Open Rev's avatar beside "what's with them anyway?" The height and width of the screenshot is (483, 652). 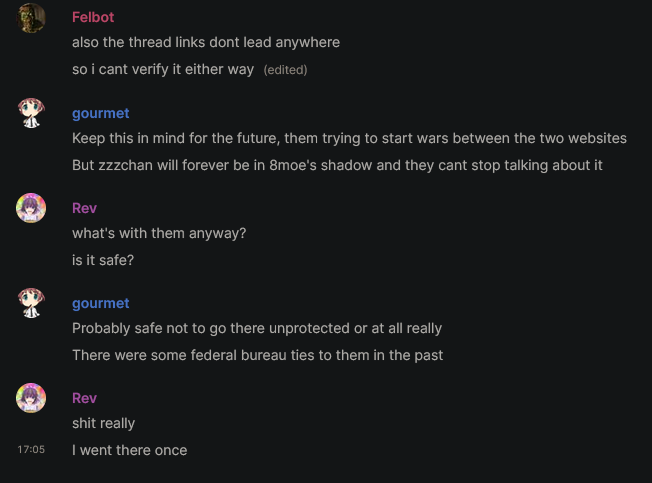[x=31, y=208]
